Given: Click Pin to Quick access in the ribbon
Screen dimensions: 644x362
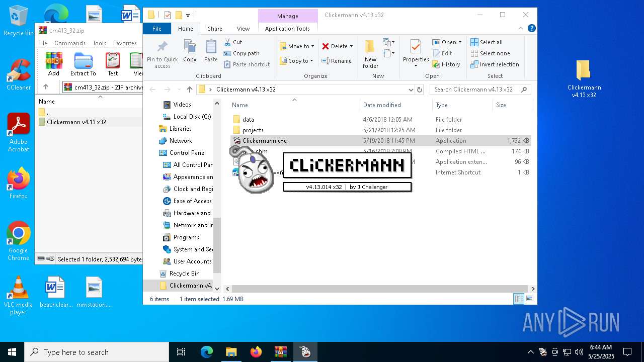Looking at the screenshot, I should click(x=162, y=54).
